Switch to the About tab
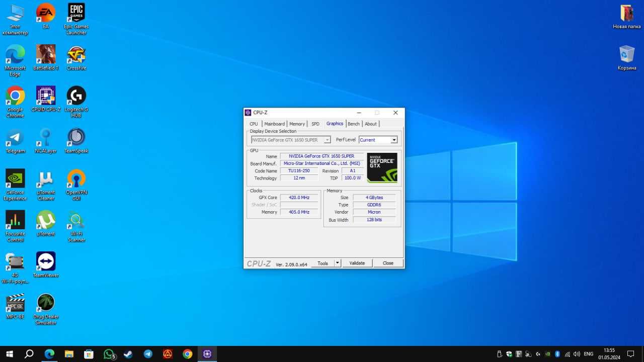The image size is (644, 362). 371,124
